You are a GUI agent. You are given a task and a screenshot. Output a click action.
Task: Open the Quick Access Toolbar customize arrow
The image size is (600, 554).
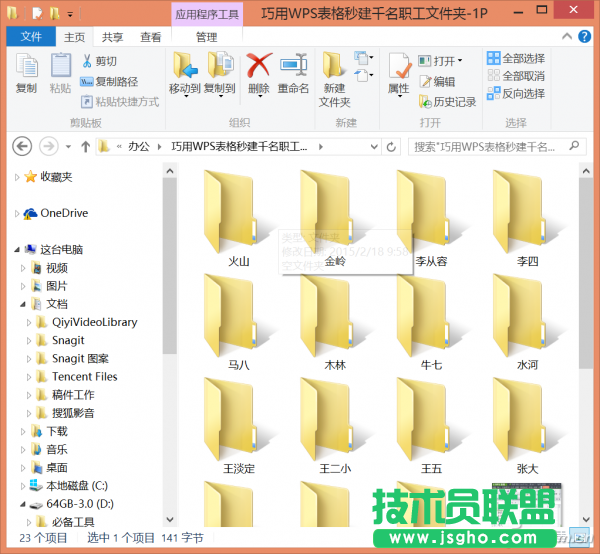coord(70,15)
